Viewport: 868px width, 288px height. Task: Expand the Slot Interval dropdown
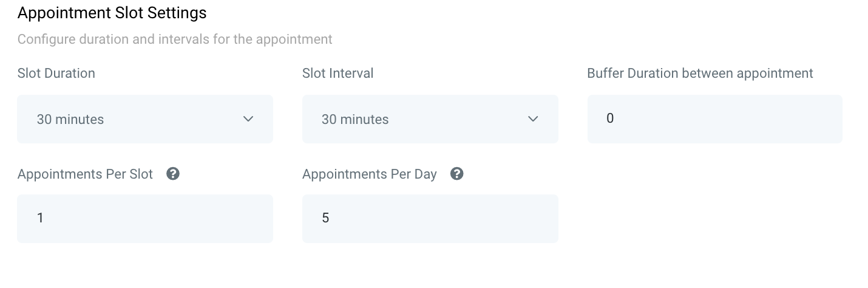430,119
